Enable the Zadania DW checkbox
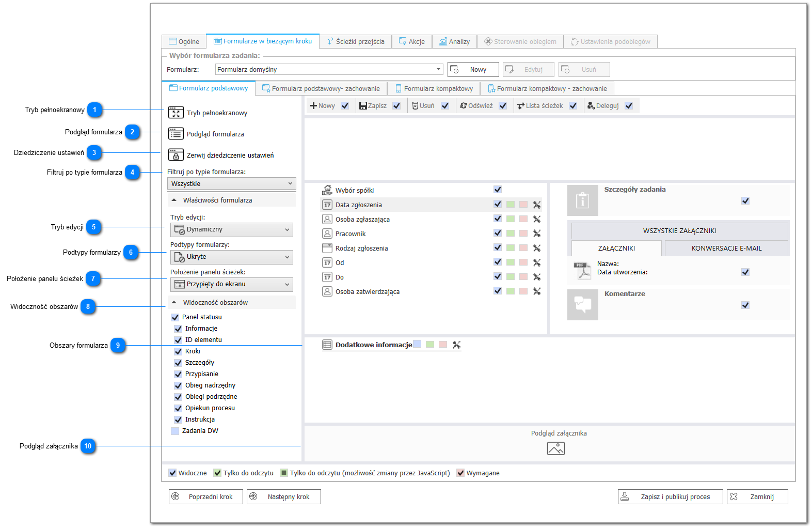This screenshot has height=528, width=812. click(x=175, y=431)
